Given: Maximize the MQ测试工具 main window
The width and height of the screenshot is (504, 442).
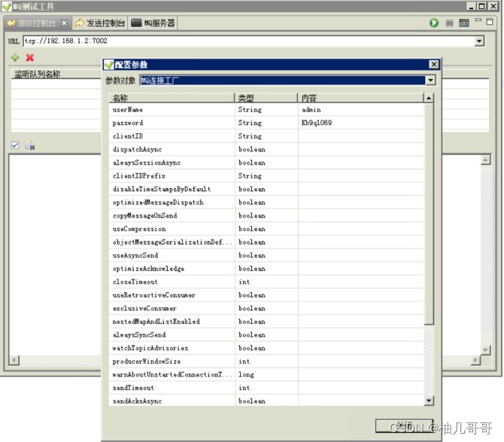Looking at the screenshot, I should 482,6.
